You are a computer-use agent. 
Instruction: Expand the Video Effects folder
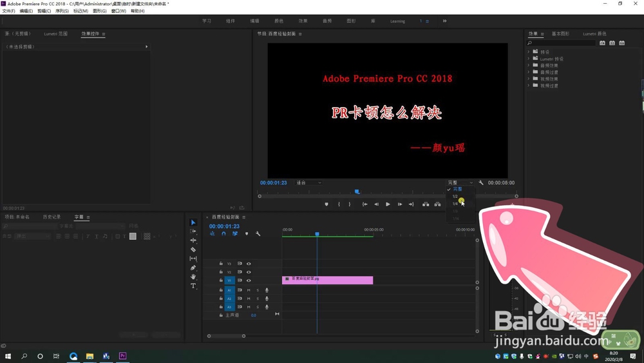click(529, 79)
